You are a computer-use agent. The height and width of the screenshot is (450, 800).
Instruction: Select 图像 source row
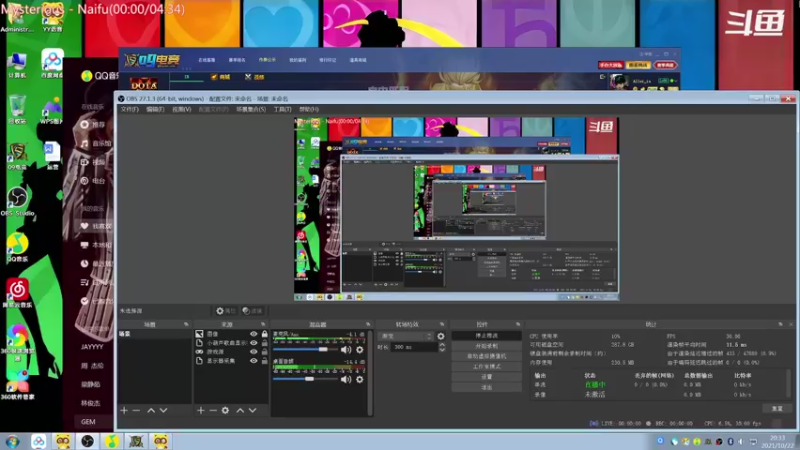point(231,334)
